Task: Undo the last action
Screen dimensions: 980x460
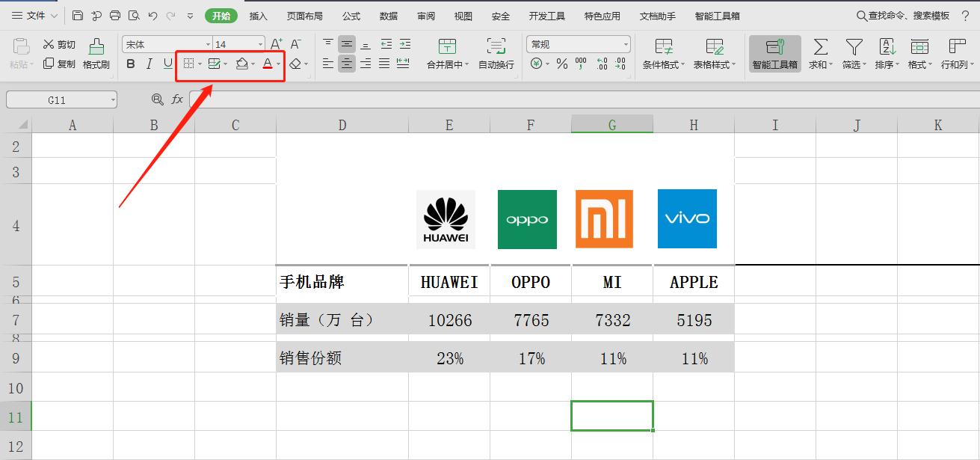Action: coord(152,16)
